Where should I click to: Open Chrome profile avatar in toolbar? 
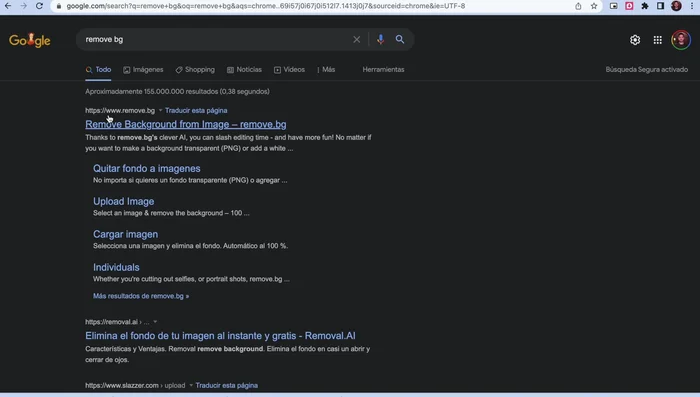pyautogui.click(x=676, y=6)
